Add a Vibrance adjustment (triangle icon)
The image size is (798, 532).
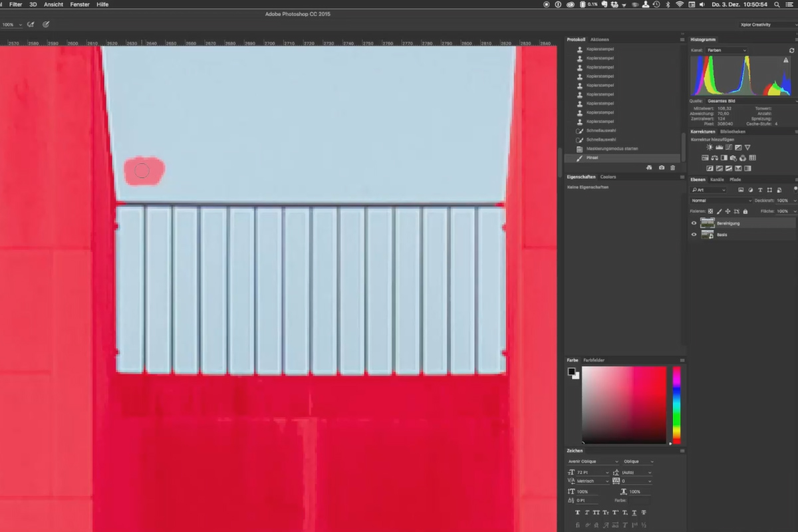coord(747,147)
